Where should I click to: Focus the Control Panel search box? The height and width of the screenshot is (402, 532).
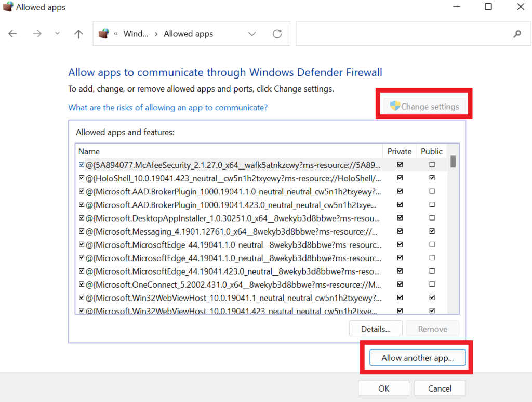pos(413,34)
